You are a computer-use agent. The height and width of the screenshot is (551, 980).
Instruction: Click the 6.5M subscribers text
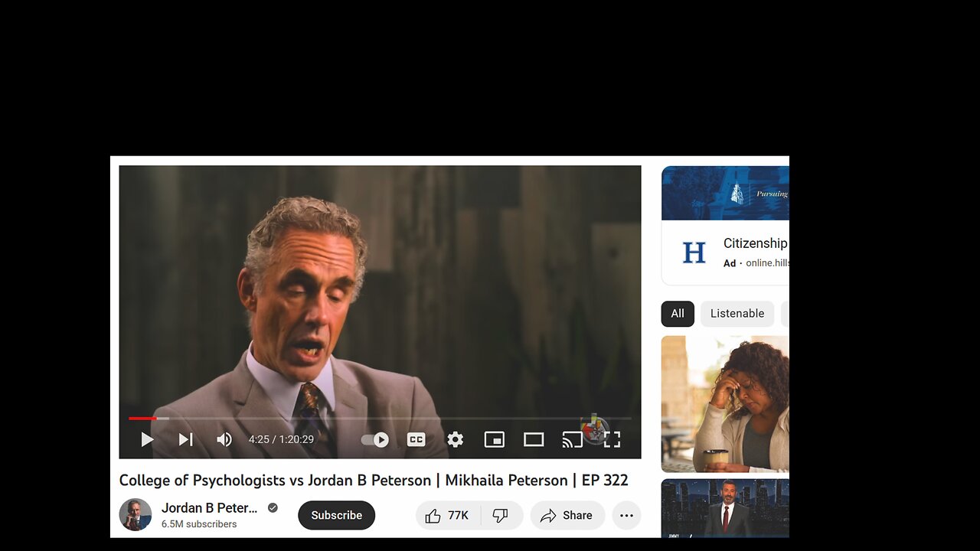199,524
